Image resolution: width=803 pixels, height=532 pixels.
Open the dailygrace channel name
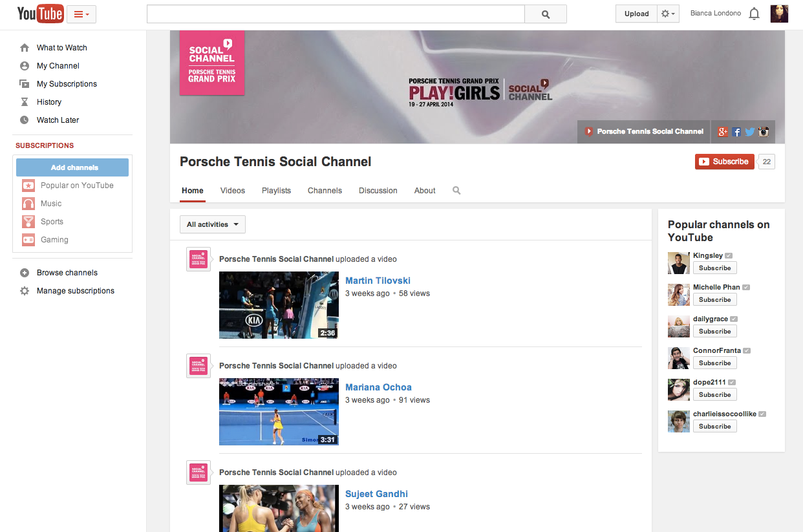click(x=711, y=319)
